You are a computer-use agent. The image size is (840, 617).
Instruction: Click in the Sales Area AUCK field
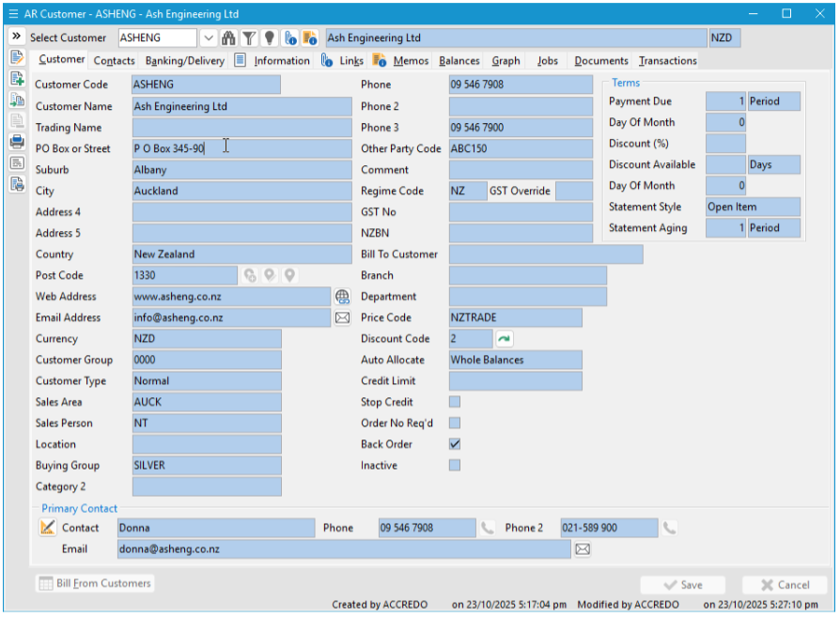(x=207, y=402)
